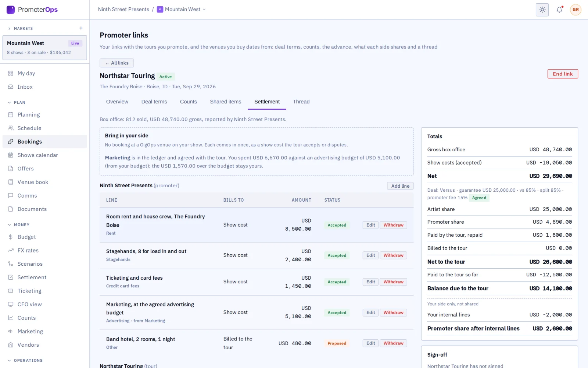Open the Mountain West market dropdown
The image size is (588, 368).
[181, 10]
